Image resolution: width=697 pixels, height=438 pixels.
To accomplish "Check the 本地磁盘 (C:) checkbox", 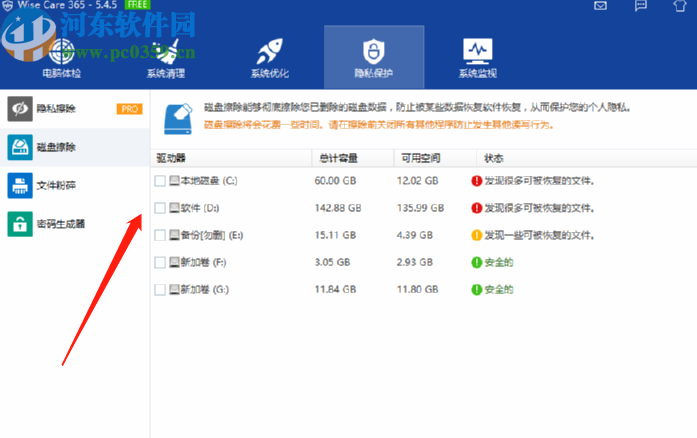I will (160, 181).
